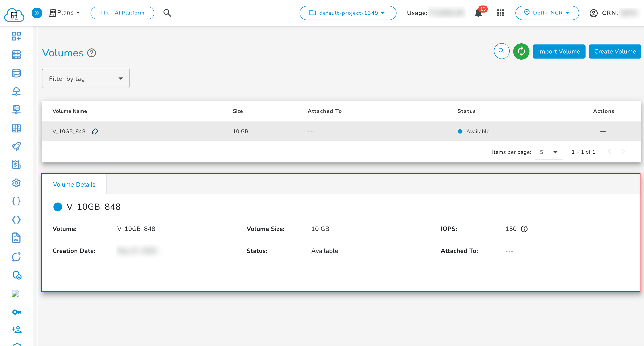The height and width of the screenshot is (346, 644).
Task: Open the apps grid icon
Action: point(500,13)
